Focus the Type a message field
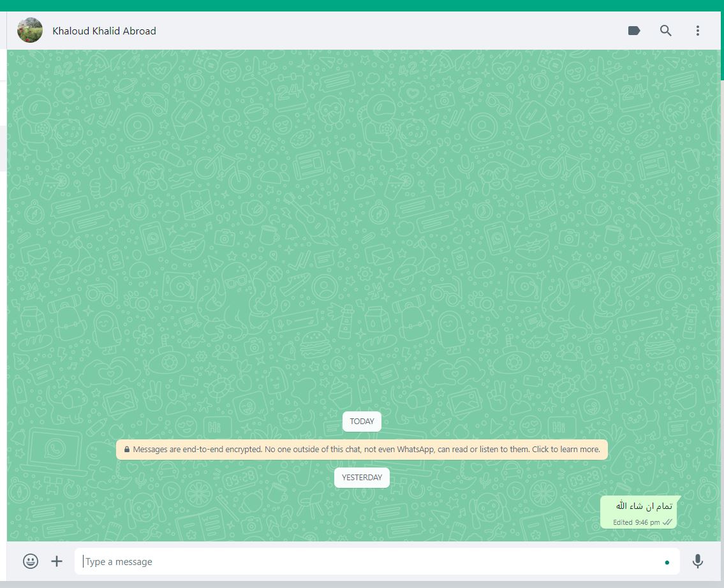 click(x=377, y=561)
